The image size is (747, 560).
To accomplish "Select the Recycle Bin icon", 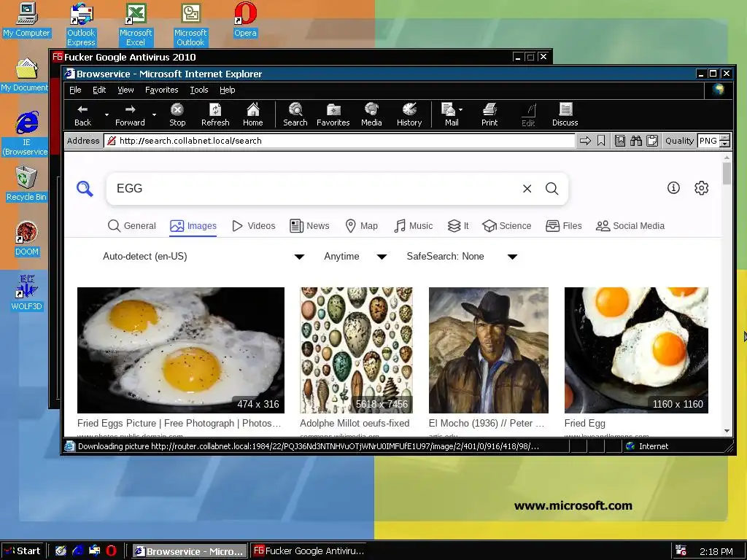I will pos(26,184).
